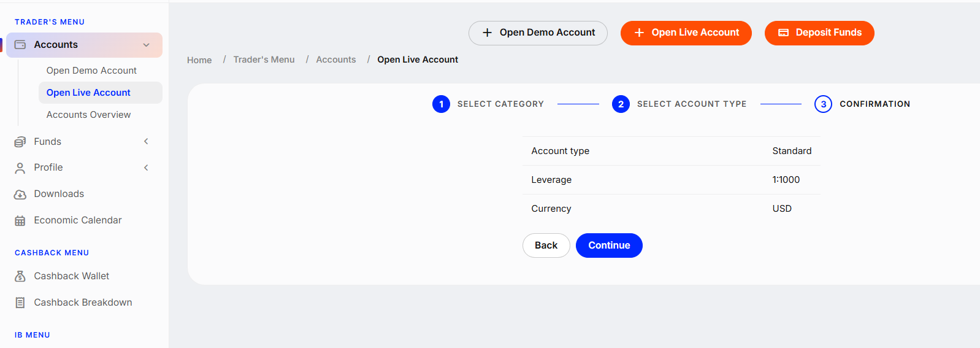Select Open Demo Account in sidebar
The width and height of the screenshot is (980, 348).
pos(91,71)
